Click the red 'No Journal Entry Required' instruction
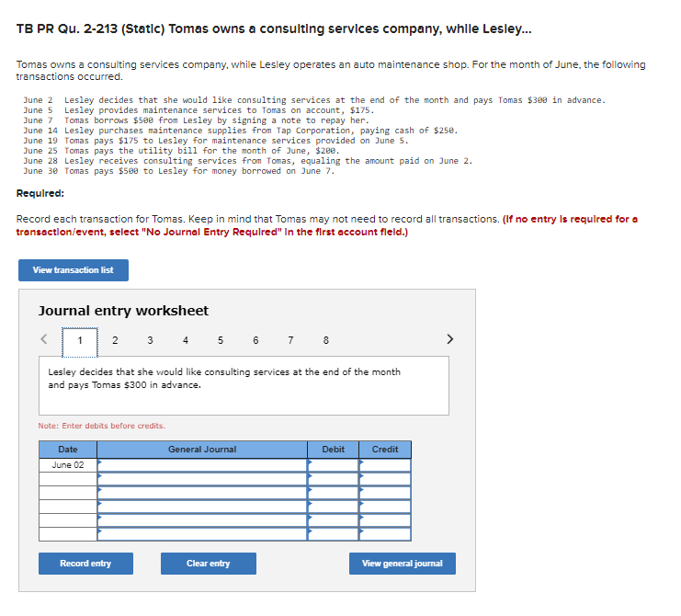681x616 pixels. [326, 225]
